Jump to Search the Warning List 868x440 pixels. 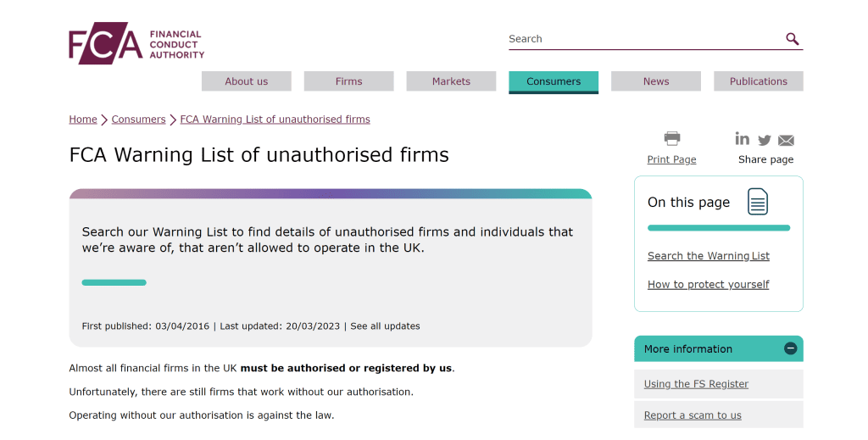coord(709,256)
